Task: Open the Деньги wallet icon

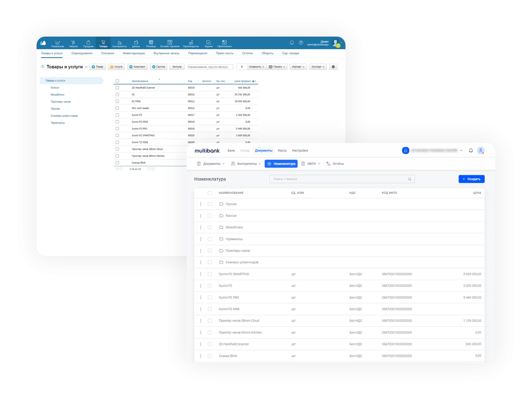Action: coord(136,44)
